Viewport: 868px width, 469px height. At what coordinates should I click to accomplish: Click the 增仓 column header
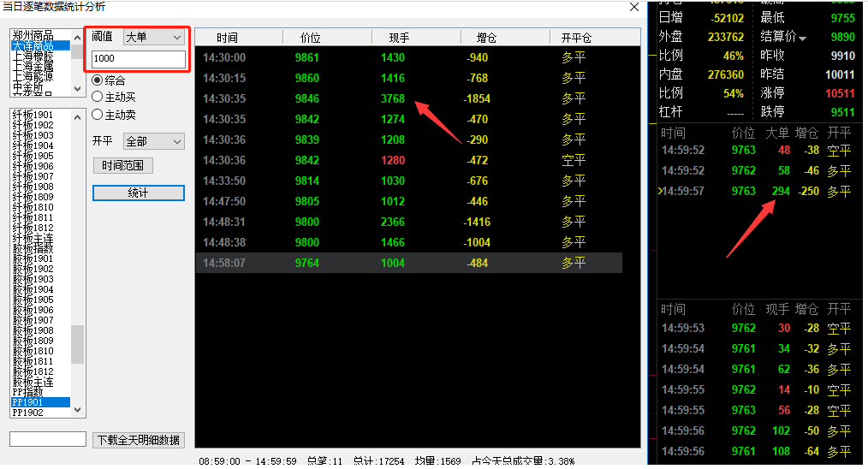click(486, 38)
